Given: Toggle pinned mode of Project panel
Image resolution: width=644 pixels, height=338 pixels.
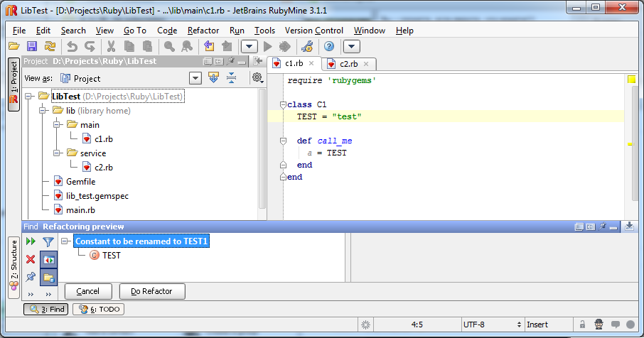Looking at the screenshot, I should [230, 61].
